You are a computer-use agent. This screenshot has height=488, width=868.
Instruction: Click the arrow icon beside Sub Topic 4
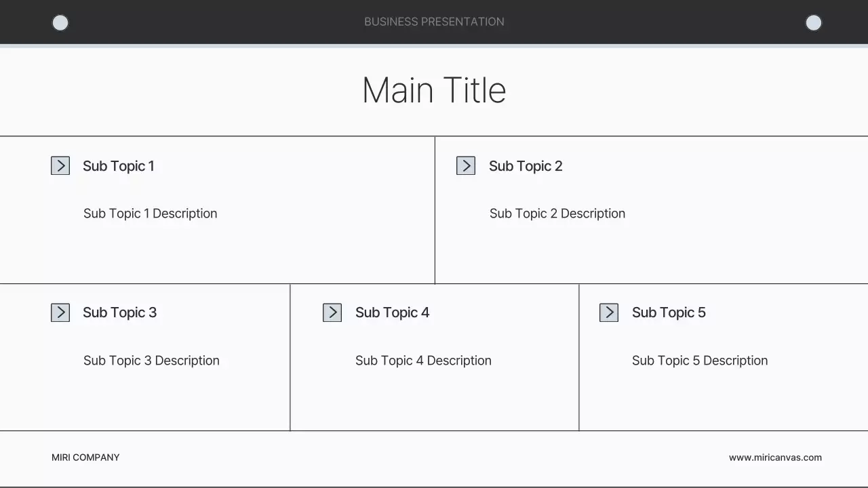(x=332, y=312)
